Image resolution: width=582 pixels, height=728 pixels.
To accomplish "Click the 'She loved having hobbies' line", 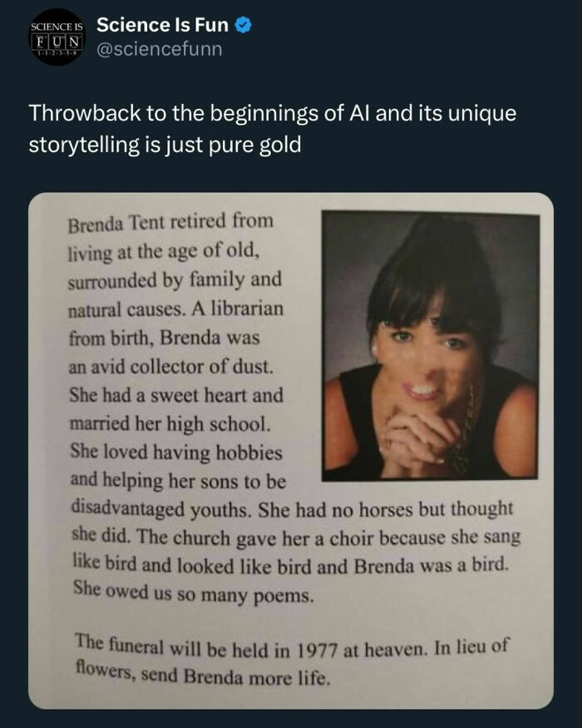I will tap(176, 453).
